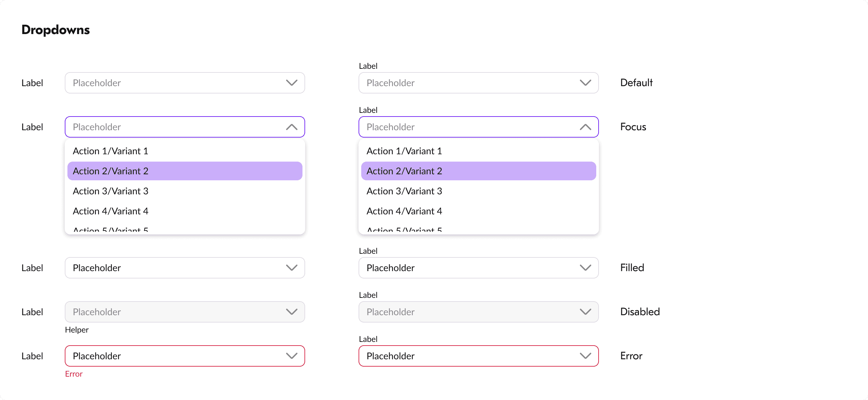The image size is (868, 400).
Task: Open the left Default state dropdown field
Action: (x=175, y=83)
